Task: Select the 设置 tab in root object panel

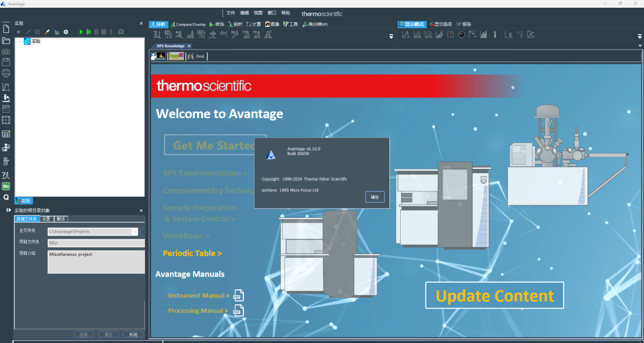Action: [47, 219]
